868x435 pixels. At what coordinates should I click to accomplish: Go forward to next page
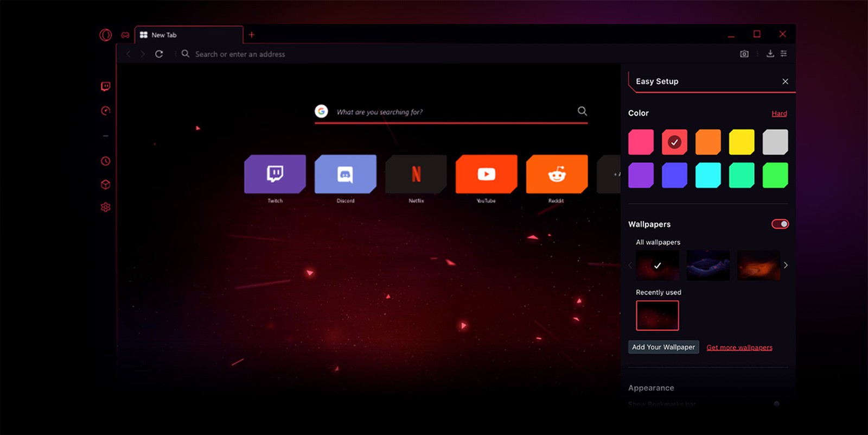(143, 54)
